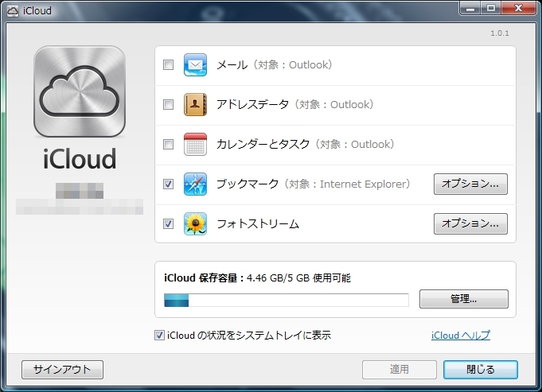Click the sunflower Photo Stream icon

(195, 223)
